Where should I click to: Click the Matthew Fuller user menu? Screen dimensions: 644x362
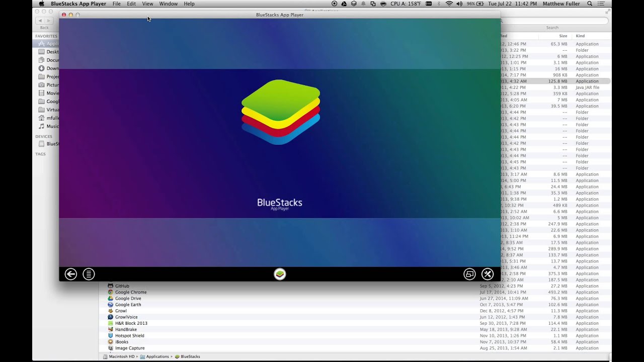(560, 4)
